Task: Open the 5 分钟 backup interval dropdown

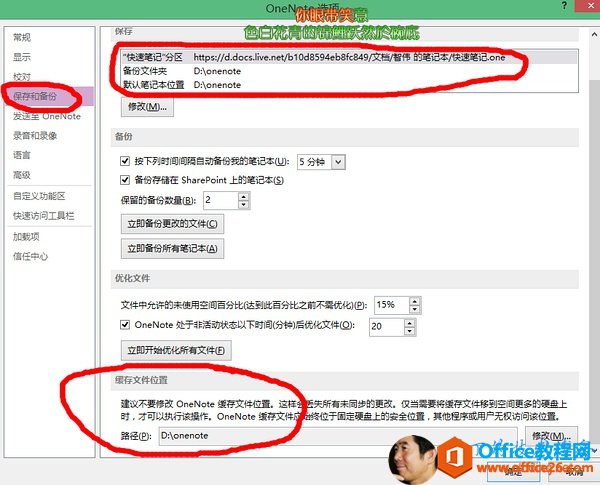Action: tap(338, 162)
